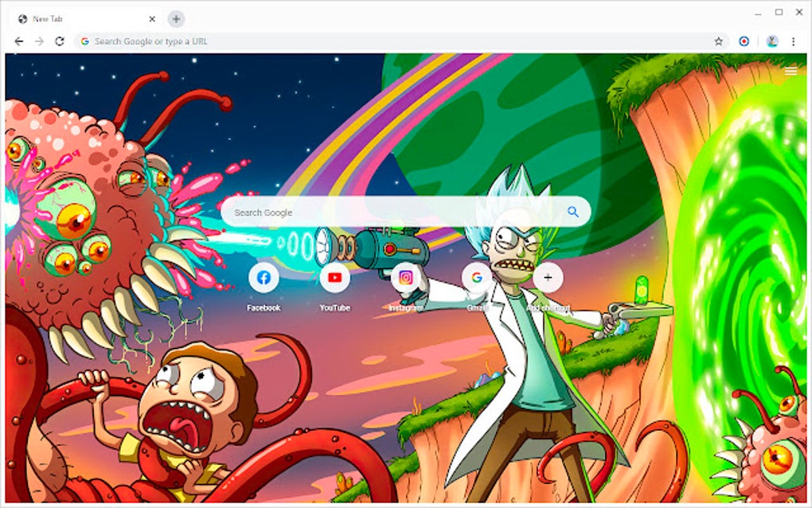The width and height of the screenshot is (812, 508).
Task: Click the Facebook label text
Action: click(x=264, y=307)
